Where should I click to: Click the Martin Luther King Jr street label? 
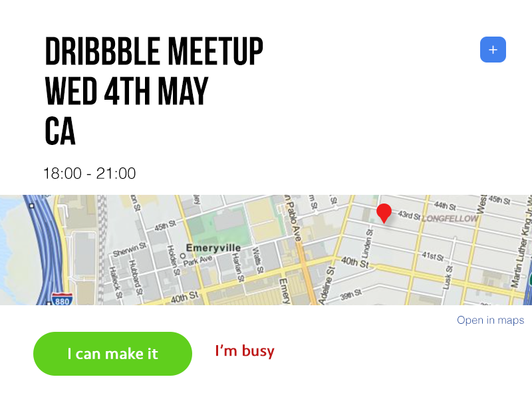523,243
